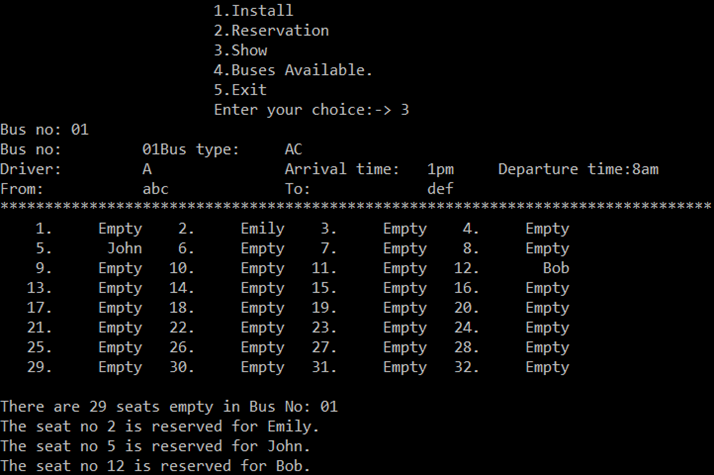This screenshot has width=714, height=475.
Task: Click the origin value "abc"
Action: [x=156, y=188]
